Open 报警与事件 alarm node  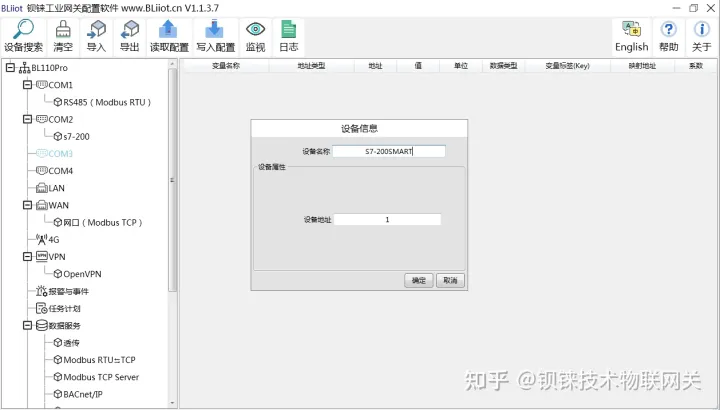62,291
